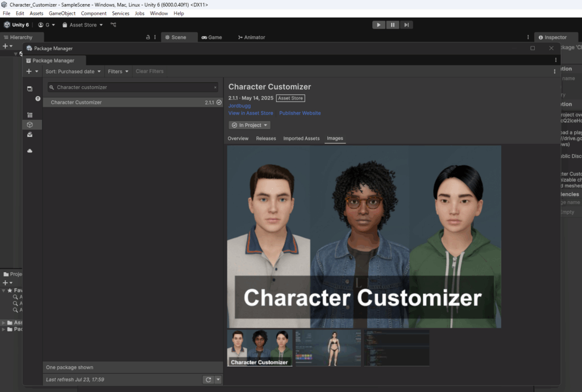Screen dimensions: 582x392
Task: Open the Filters dropdown
Action: tap(118, 71)
